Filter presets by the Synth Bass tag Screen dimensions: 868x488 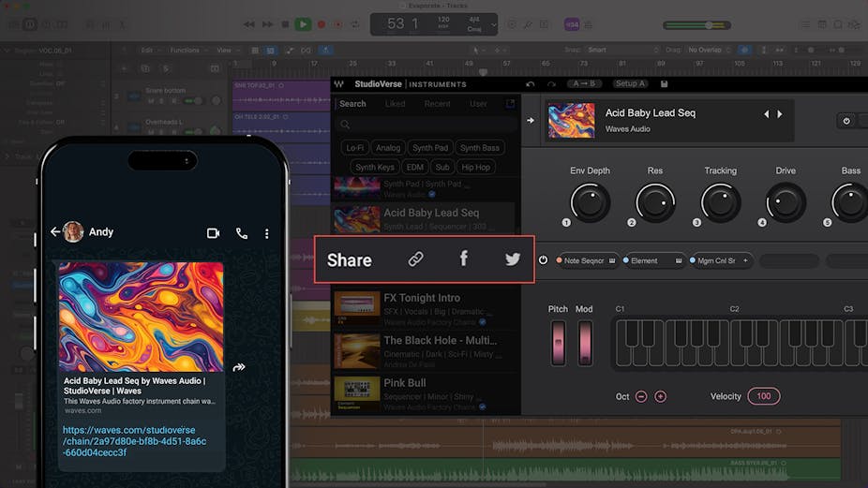479,148
